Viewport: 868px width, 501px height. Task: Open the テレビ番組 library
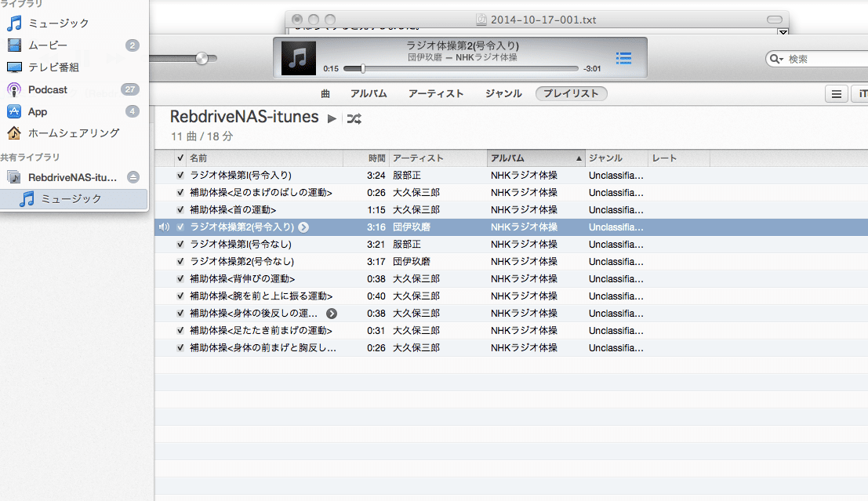(x=53, y=67)
